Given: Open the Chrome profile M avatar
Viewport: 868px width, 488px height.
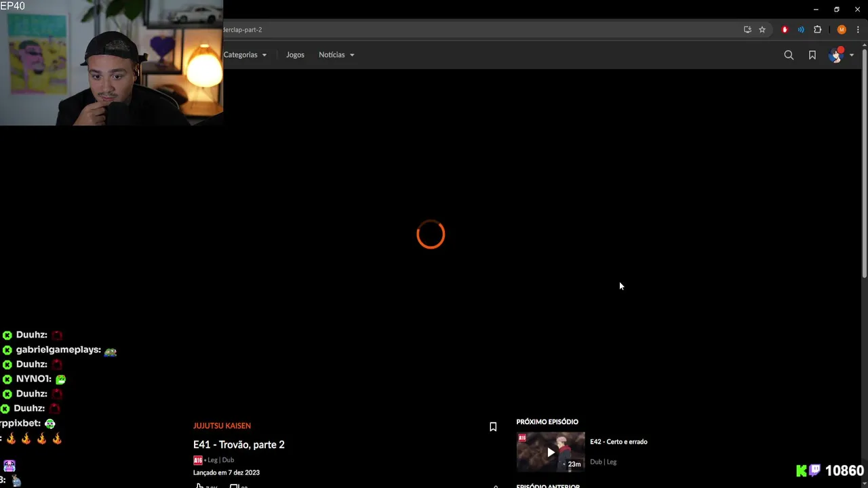Looking at the screenshot, I should pos(842,30).
